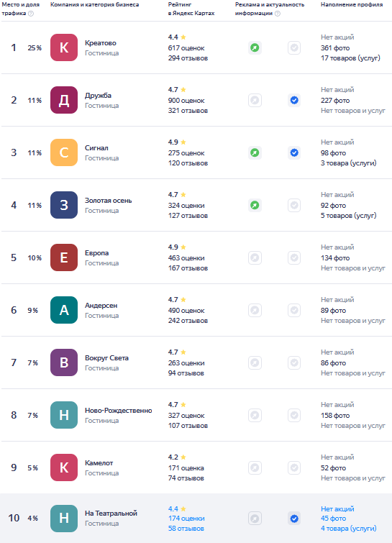Click the gray info checkmark for Европа
Viewport: 392px width, 543px height.
tap(294, 258)
